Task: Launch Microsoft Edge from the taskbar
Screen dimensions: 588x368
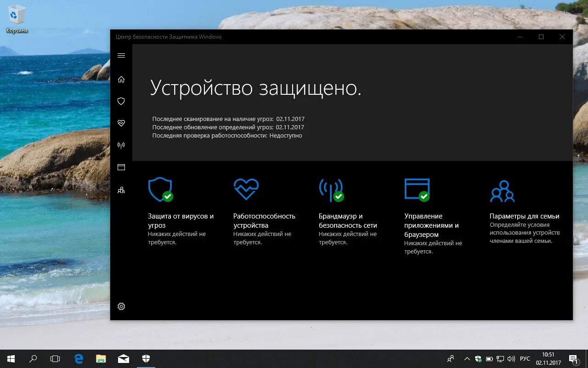Action: pyautogui.click(x=79, y=359)
